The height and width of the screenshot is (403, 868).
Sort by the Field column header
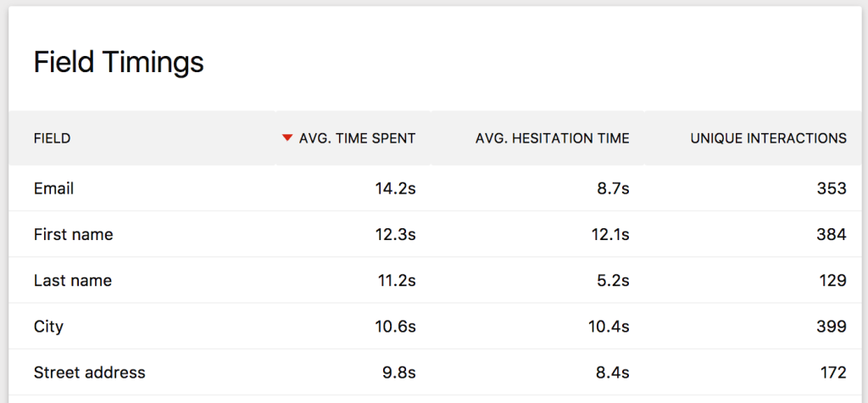[x=52, y=138]
